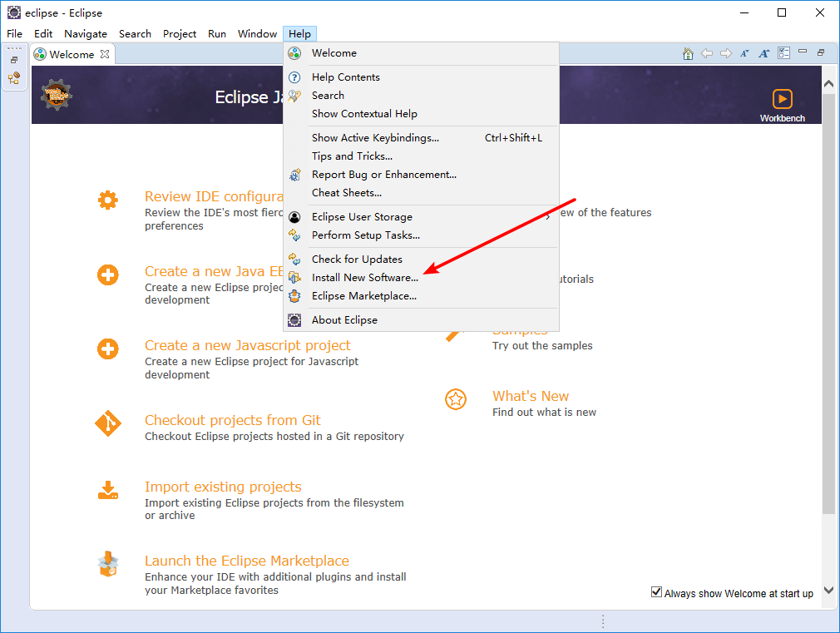Expand the Eclipse User Storage submenu arrow

[547, 217]
